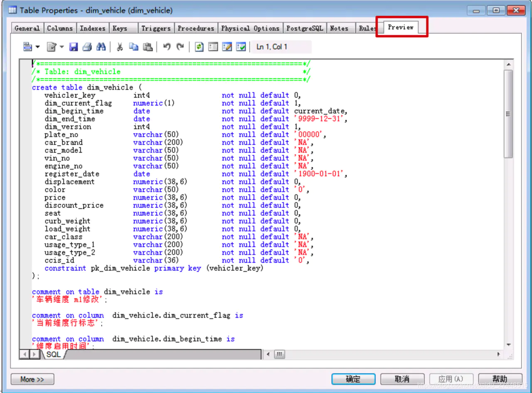Redo the last undone edit
This screenshot has height=393, width=532.
pos(180,47)
